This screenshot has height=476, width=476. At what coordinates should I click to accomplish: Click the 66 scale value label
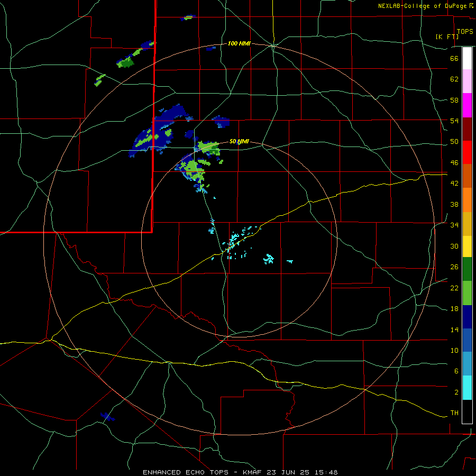coord(454,58)
